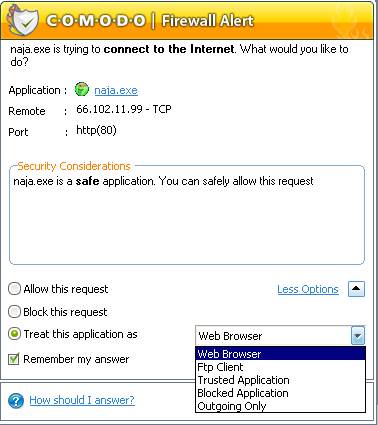This screenshot has width=378, height=425.
Task: Click the Comodo shield logo icon
Action: (22, 20)
